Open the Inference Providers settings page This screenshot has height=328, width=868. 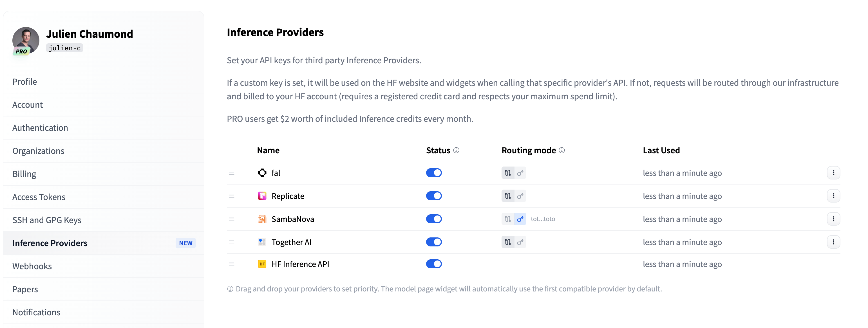50,242
